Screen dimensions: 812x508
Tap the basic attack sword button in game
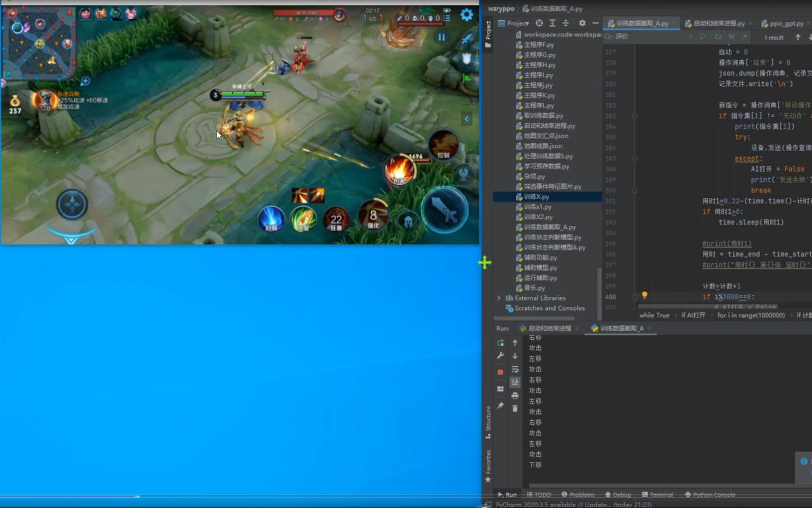click(x=445, y=211)
